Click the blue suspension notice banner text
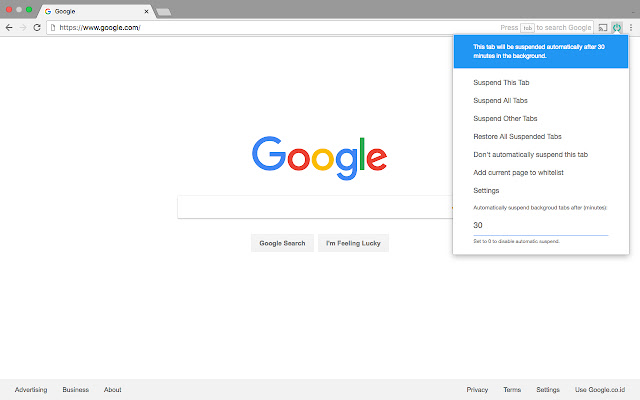Screen dimensions: 640x400 538,51
